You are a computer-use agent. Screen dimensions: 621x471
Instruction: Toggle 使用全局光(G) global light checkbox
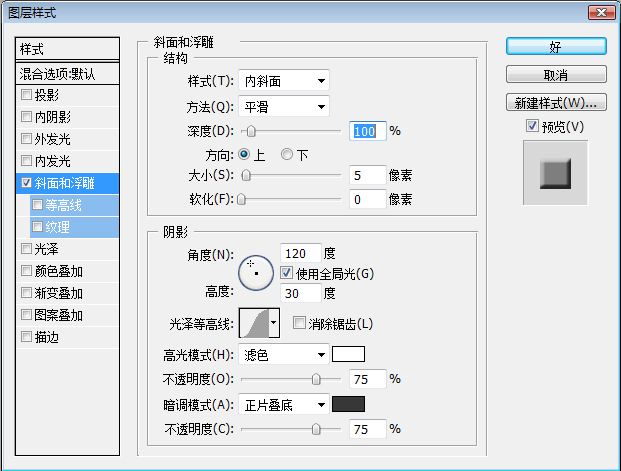pos(286,273)
